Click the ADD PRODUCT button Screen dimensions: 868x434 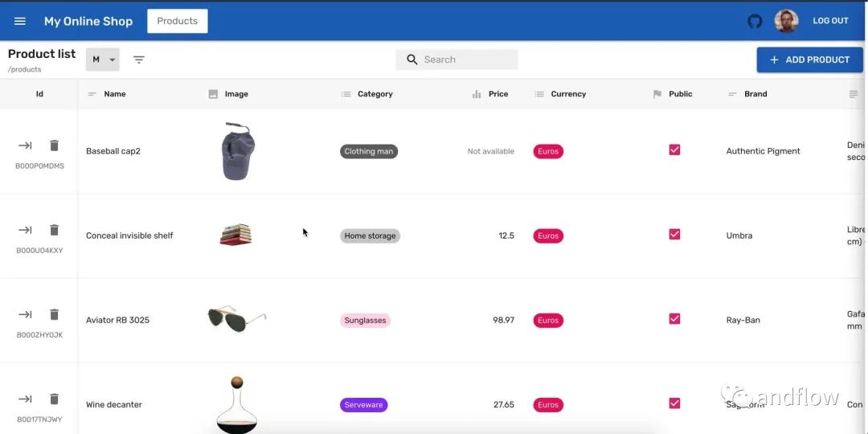tap(809, 59)
